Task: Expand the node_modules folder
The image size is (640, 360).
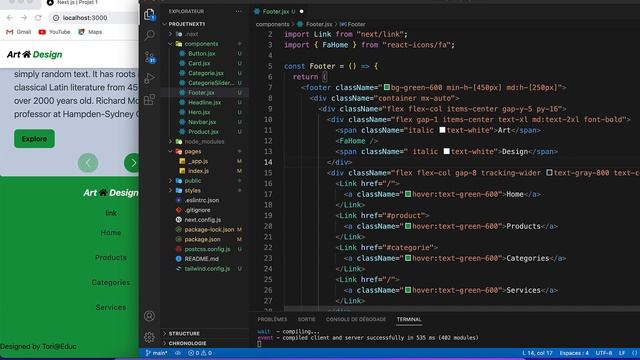Action: pos(204,142)
